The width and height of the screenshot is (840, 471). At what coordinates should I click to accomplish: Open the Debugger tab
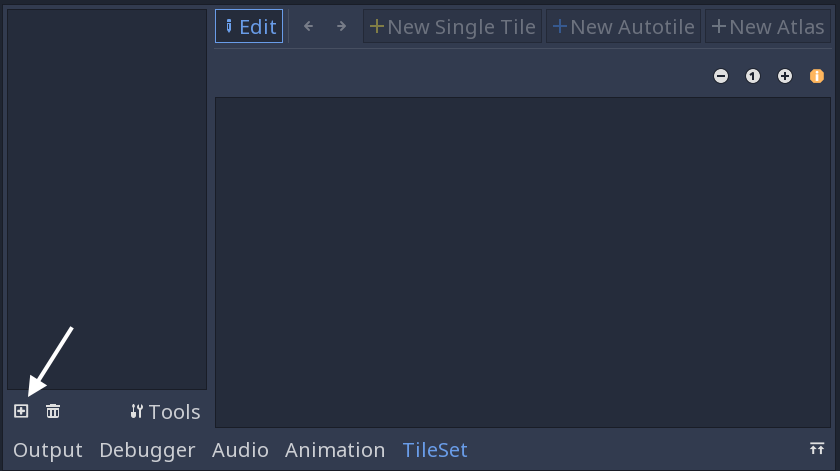(147, 450)
